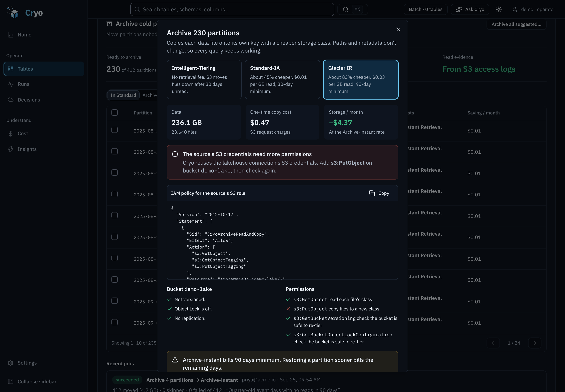The image size is (565, 392).
Task: Click the 90-day minimum warning triangle
Action: pyautogui.click(x=175, y=360)
